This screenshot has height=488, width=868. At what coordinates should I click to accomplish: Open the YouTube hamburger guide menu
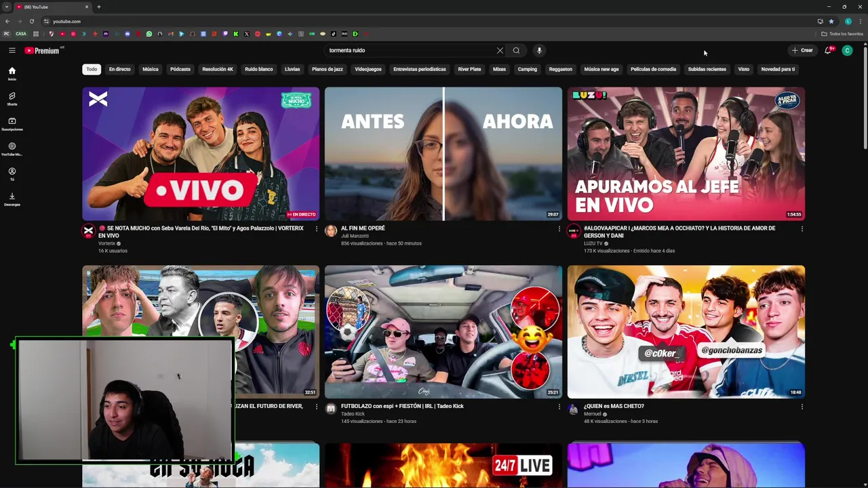pyautogui.click(x=12, y=50)
